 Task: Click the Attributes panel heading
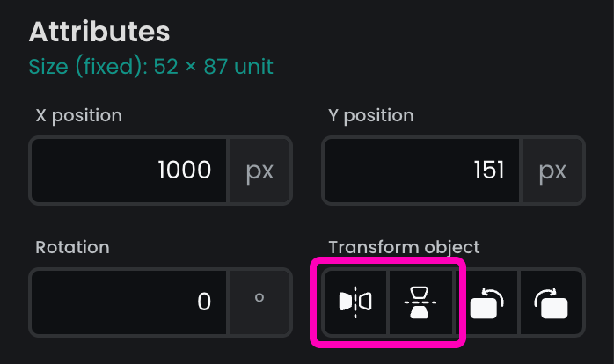[x=99, y=32]
